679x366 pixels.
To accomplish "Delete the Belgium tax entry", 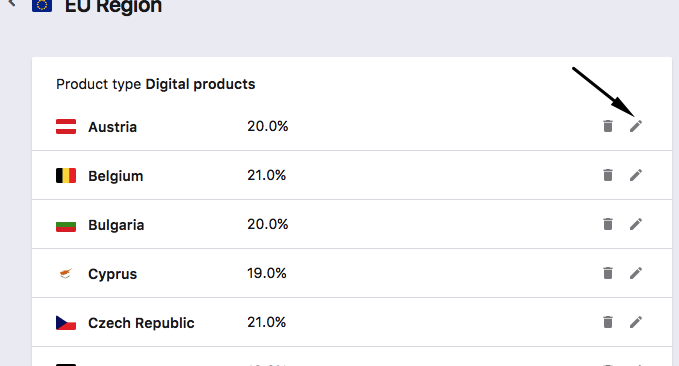I will [x=608, y=175].
